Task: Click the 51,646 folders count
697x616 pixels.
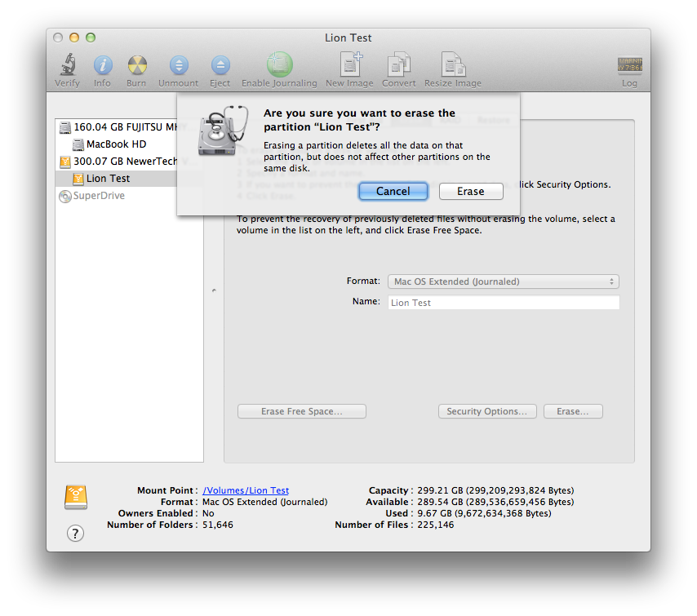Action: tap(218, 525)
